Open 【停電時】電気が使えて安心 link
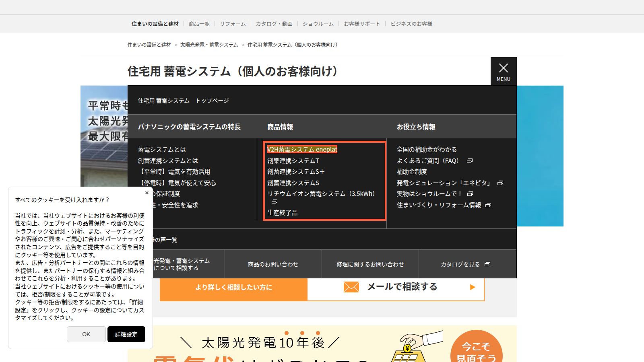 pos(177,183)
